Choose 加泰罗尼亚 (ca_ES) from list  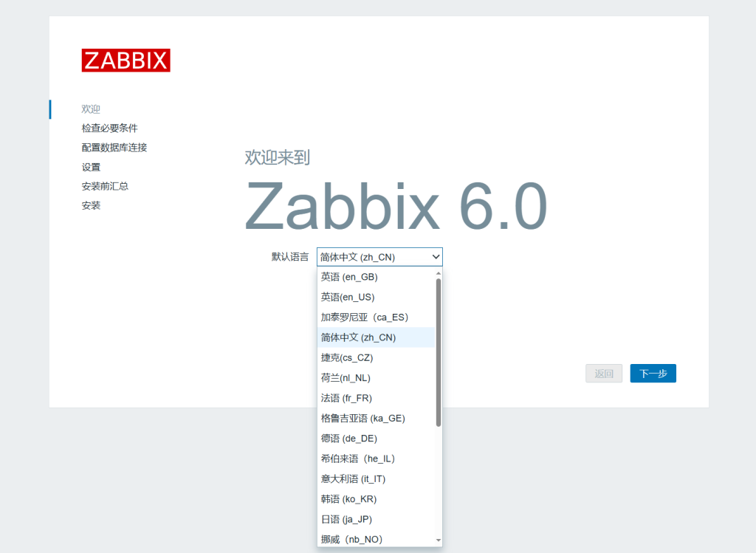(x=376, y=317)
